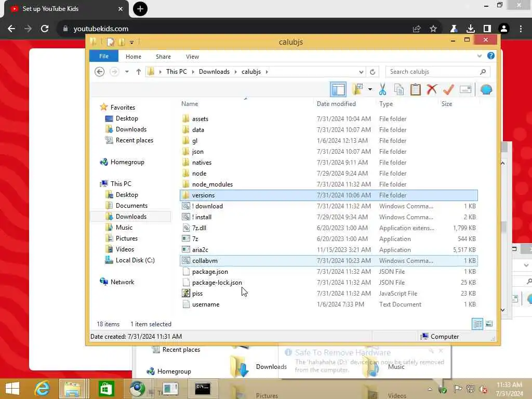Screen dimensions: 532x399
Task: Open the browser profile avatar icon
Action: (x=504, y=29)
